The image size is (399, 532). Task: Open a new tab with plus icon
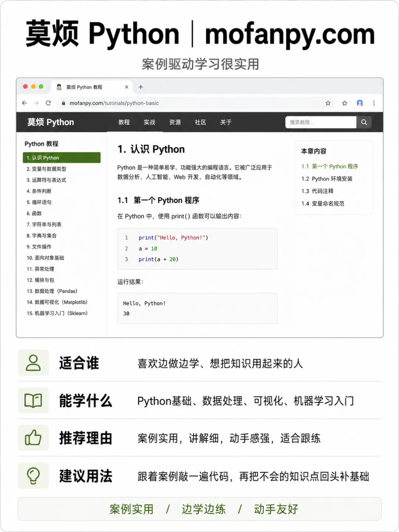pos(141,87)
